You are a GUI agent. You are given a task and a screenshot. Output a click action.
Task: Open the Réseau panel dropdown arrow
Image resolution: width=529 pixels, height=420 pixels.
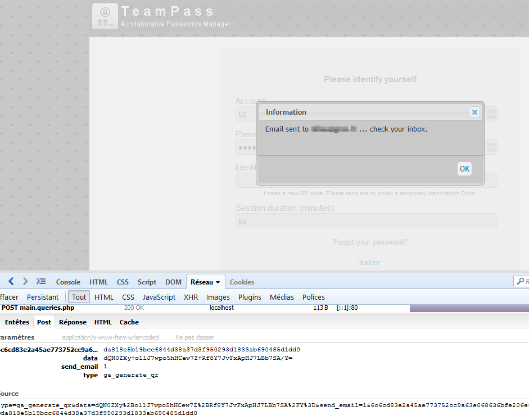pyautogui.click(x=217, y=282)
